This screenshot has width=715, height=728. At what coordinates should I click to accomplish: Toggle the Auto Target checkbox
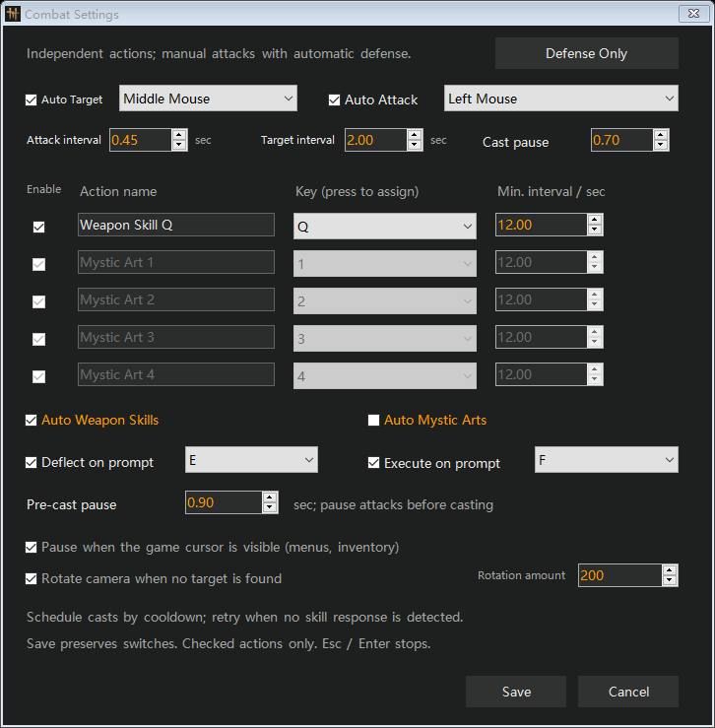[x=32, y=99]
